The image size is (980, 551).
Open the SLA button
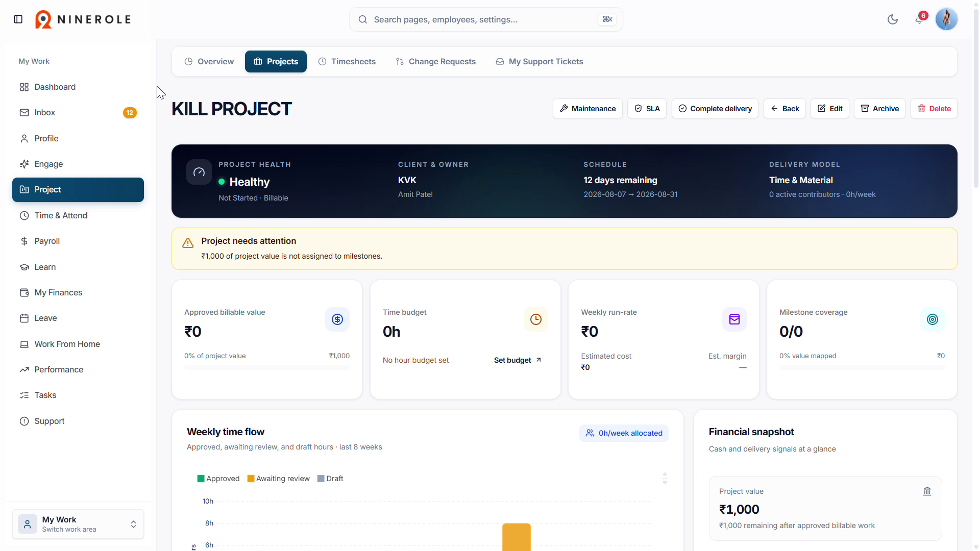point(647,109)
